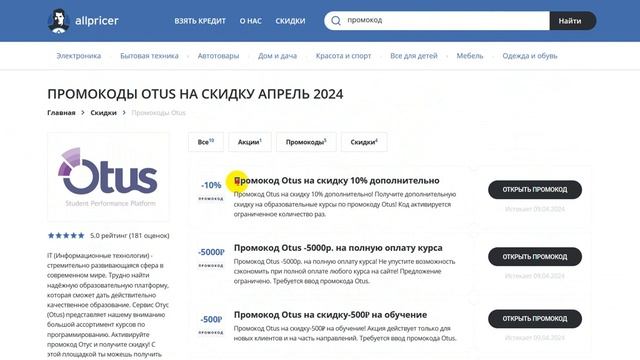This screenshot has width=640, height=360.
Task: Open the Все для детей category
Action: pos(413,56)
